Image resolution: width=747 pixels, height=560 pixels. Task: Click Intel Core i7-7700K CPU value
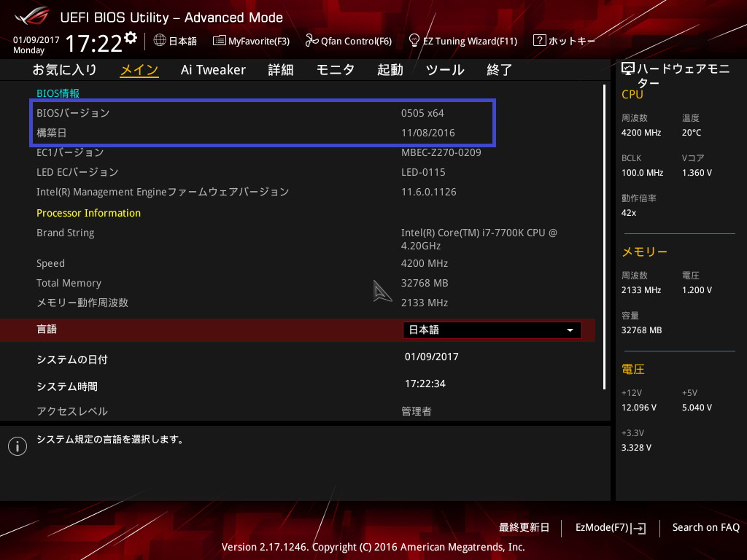[479, 239]
